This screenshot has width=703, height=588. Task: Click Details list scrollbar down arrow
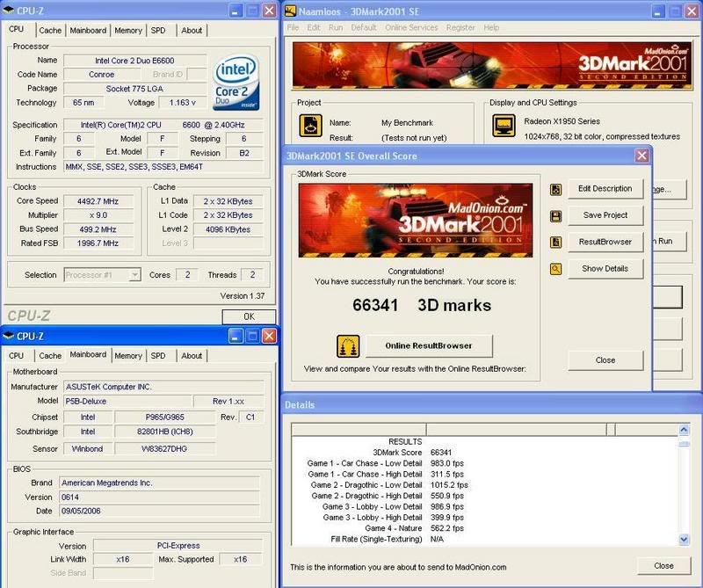684,539
